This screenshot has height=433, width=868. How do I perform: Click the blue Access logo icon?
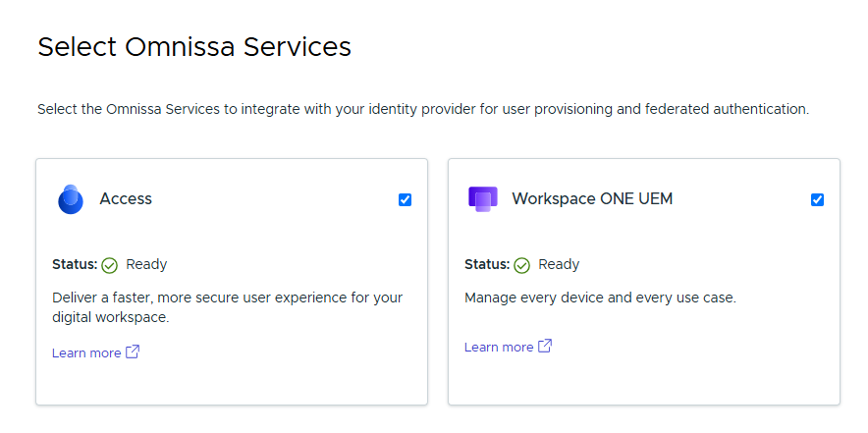71,199
